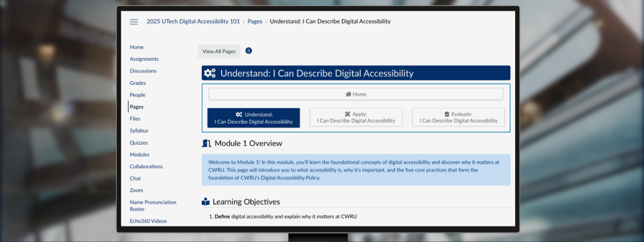Open Home in the course sidebar
The height and width of the screenshot is (242, 644).
point(137,47)
